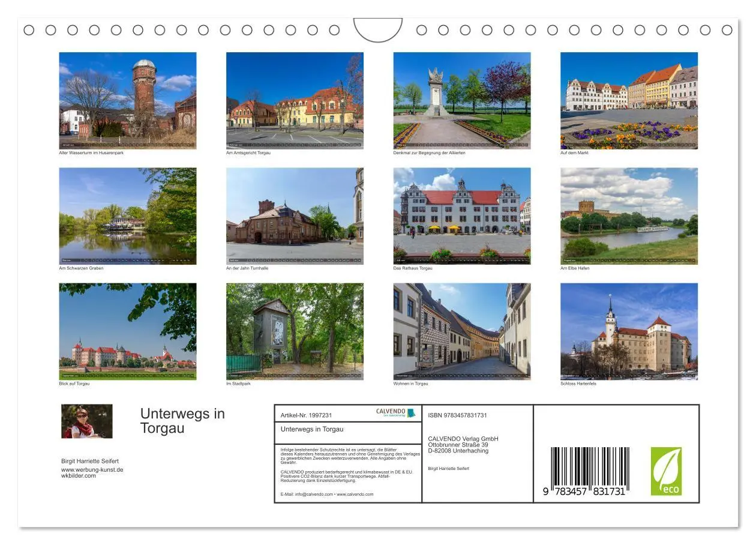The width and height of the screenshot is (756, 545).
Task: Open the Blick auf Torgau photo
Action: coord(128,331)
